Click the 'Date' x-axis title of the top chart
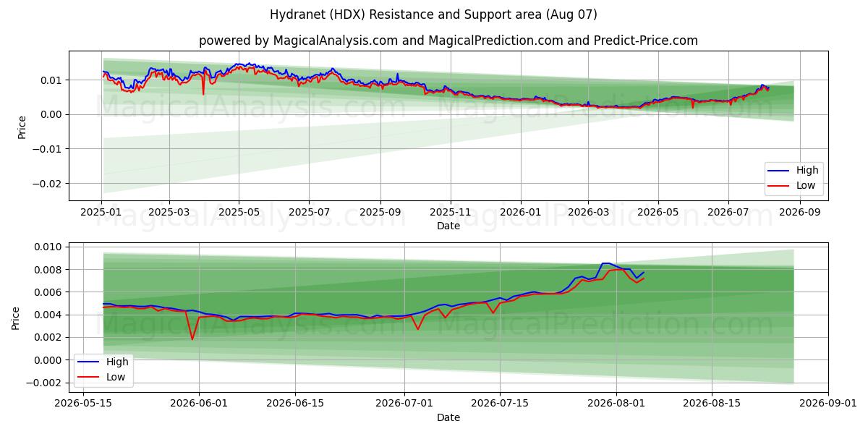This screenshot has height=434, width=868. (448, 226)
